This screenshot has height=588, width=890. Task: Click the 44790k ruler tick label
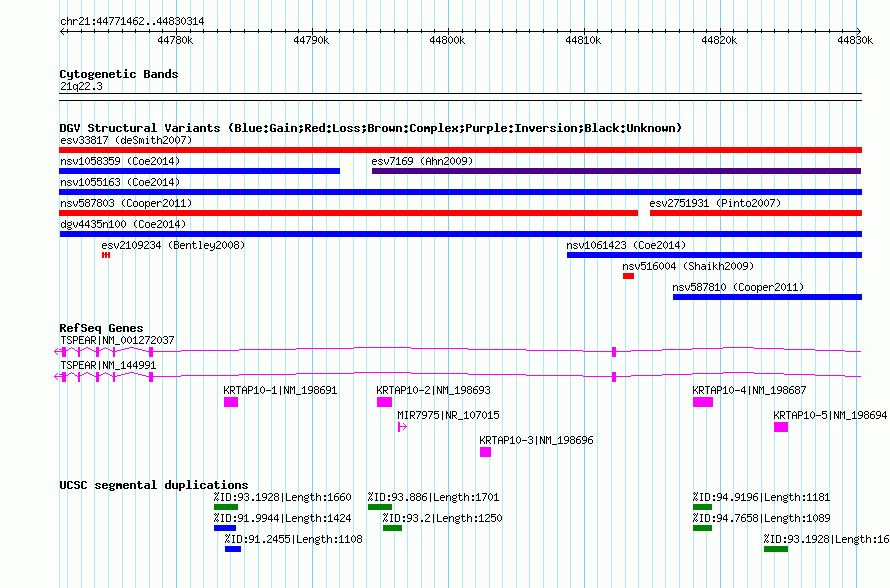(311, 40)
